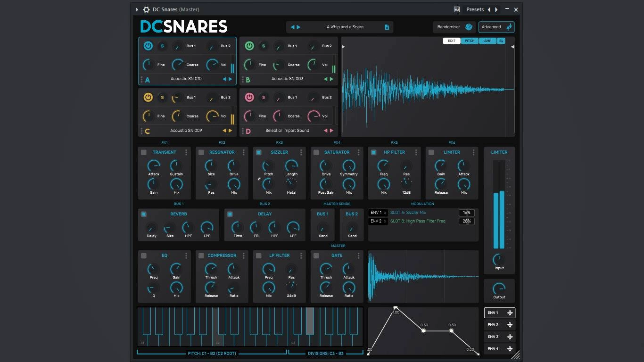
Task: Toggle power for sample slot D
Action: pos(249,97)
